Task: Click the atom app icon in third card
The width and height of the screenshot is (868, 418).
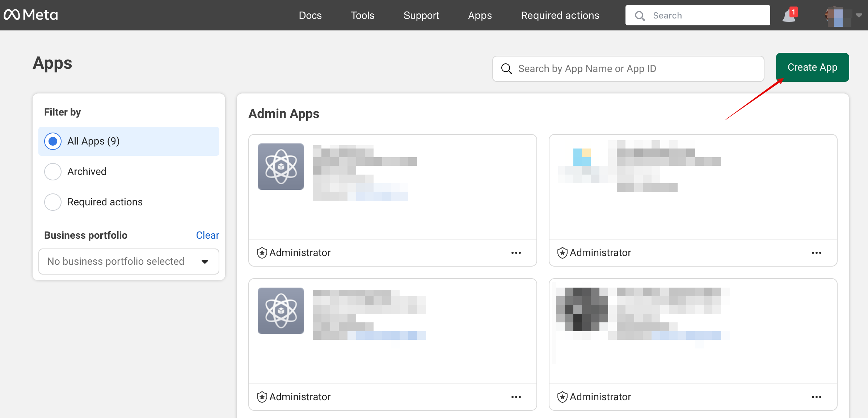Action: click(281, 311)
